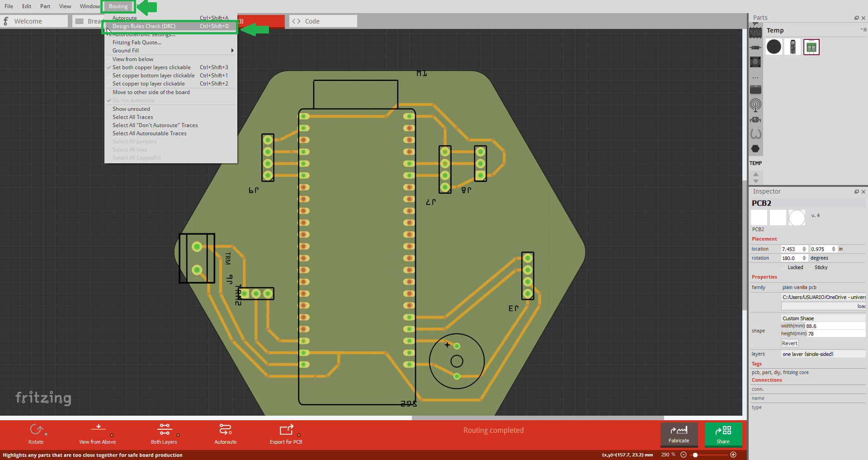Click the rotation 180.0 stepper arrows

click(804, 258)
